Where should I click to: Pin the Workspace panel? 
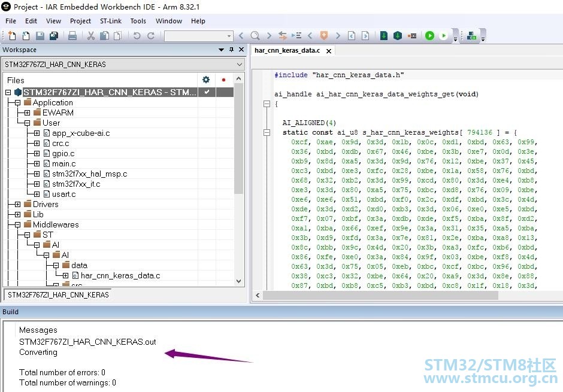click(232, 50)
